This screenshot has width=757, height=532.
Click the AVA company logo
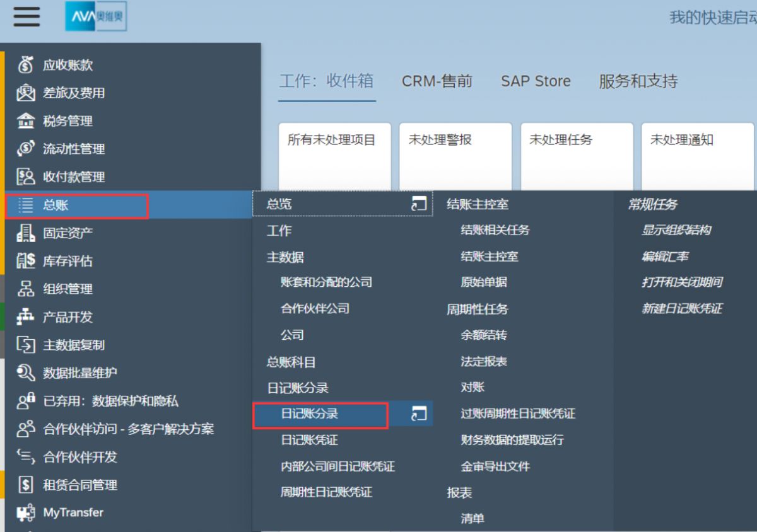coord(96,16)
